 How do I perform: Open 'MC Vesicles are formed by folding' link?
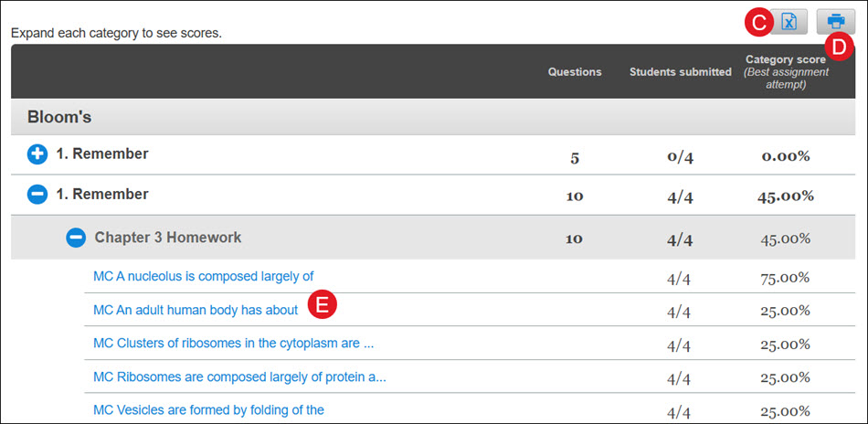coord(208,410)
